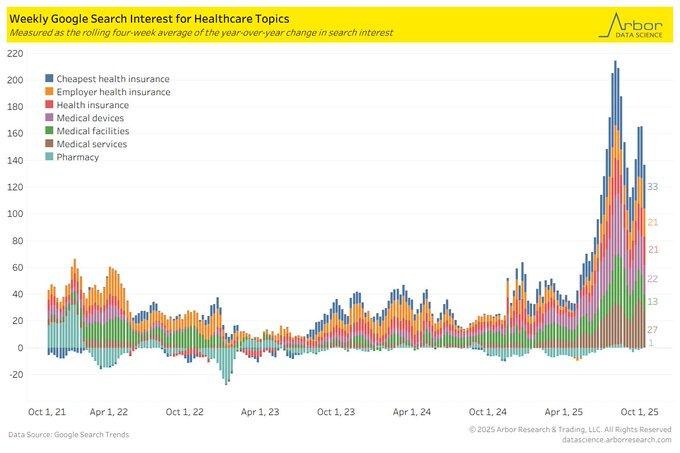This screenshot has height=453, width=680.
Task: Click the Pharmacy legend label
Action: 80,157
